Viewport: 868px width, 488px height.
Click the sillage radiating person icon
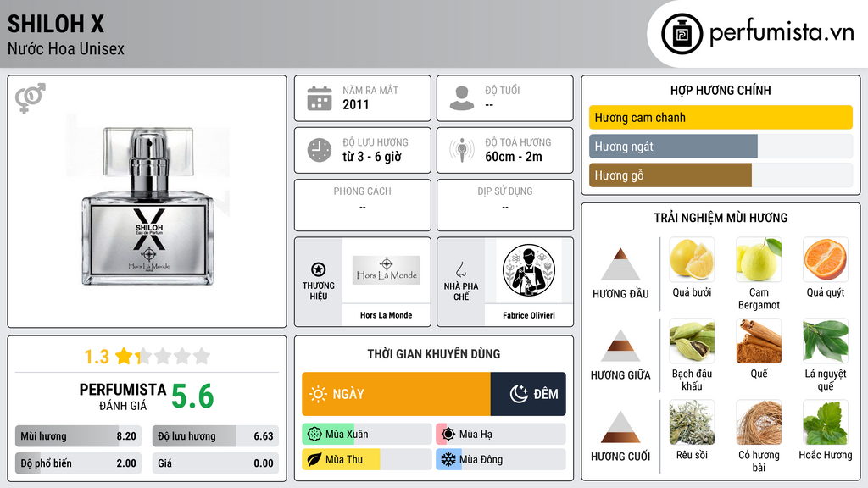462,150
